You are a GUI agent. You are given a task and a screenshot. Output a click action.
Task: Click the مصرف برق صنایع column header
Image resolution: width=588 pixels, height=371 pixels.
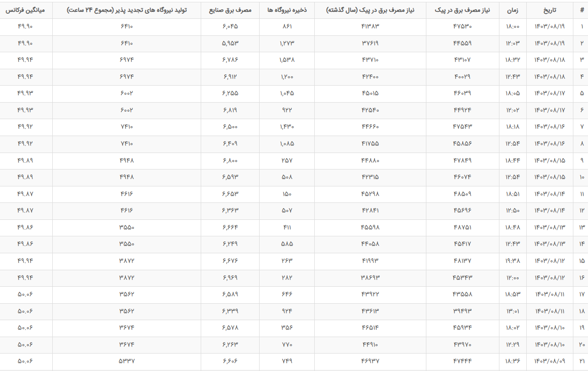click(x=230, y=10)
